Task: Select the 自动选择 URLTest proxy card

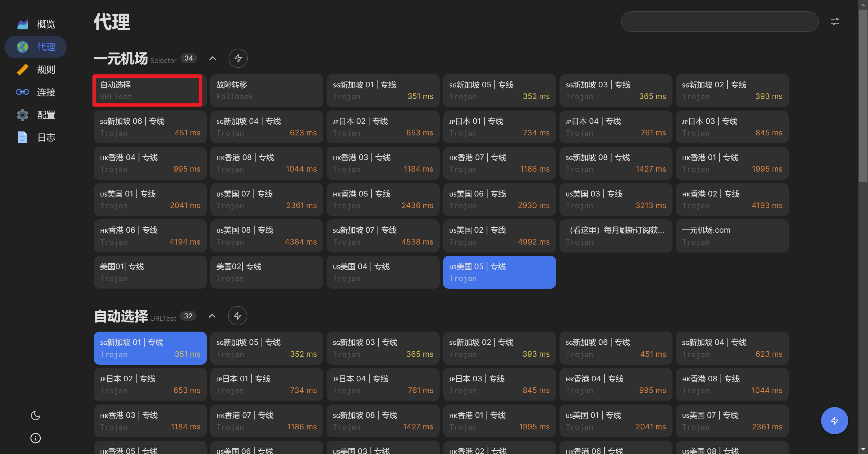Action: 147,90
